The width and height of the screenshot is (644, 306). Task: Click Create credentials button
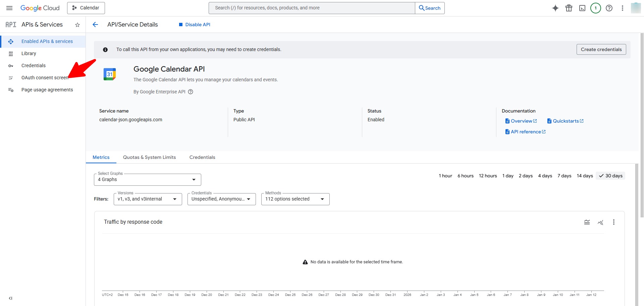[601, 49]
